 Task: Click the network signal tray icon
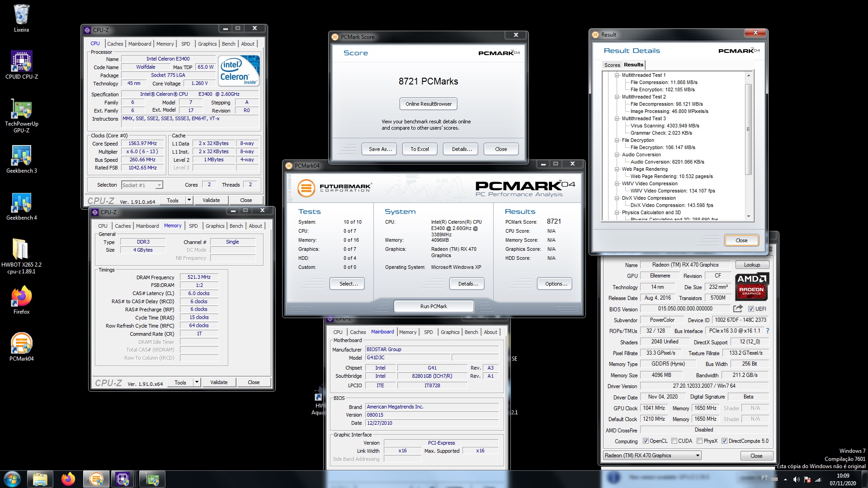tap(818, 479)
